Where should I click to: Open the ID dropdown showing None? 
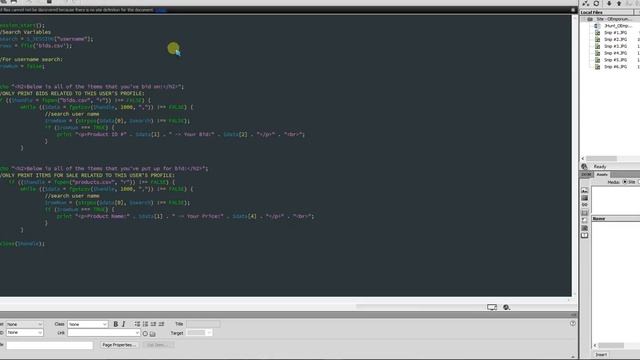pyautogui.click(x=24, y=333)
